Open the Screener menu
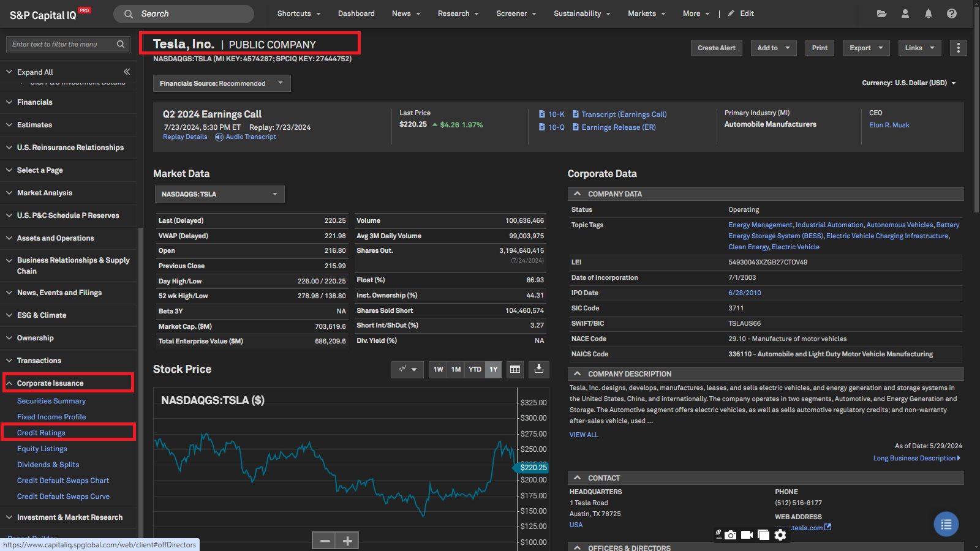 (516, 13)
